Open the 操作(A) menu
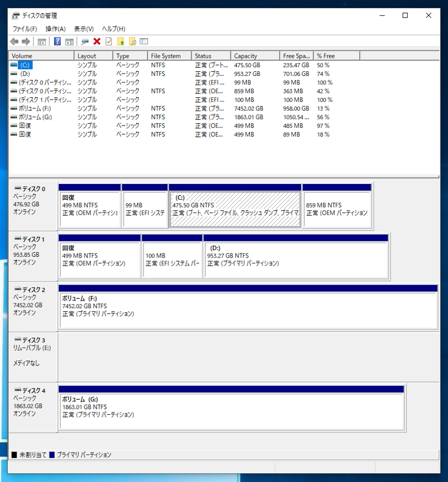This screenshot has height=482, width=448. tap(55, 29)
